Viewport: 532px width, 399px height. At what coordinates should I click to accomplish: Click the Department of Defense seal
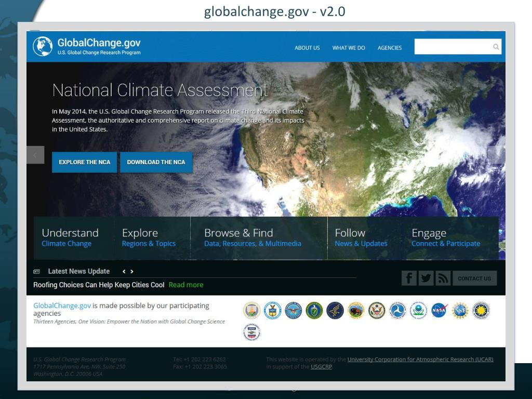(293, 311)
